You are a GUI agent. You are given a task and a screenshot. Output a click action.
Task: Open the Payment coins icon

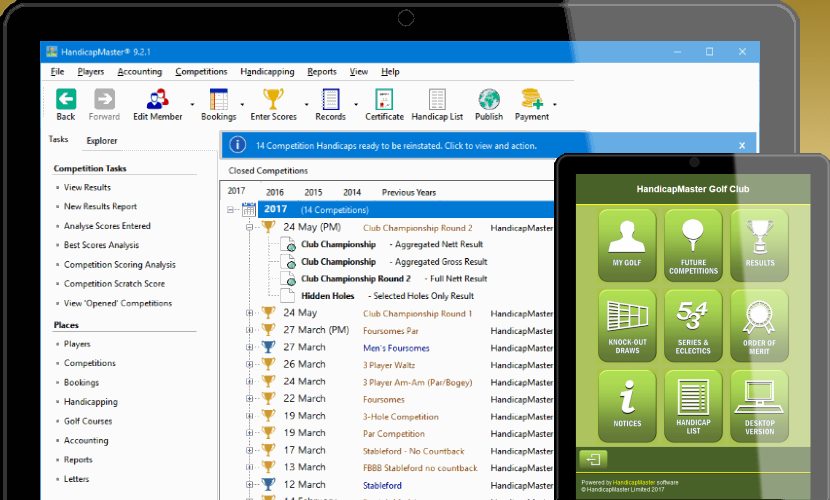531,100
